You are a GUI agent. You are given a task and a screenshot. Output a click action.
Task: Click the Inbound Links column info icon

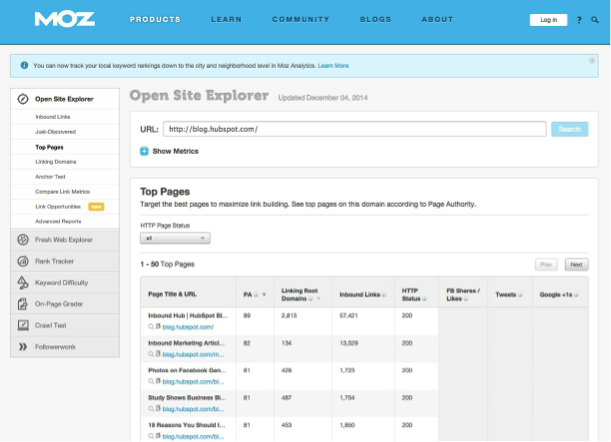pyautogui.click(x=384, y=295)
